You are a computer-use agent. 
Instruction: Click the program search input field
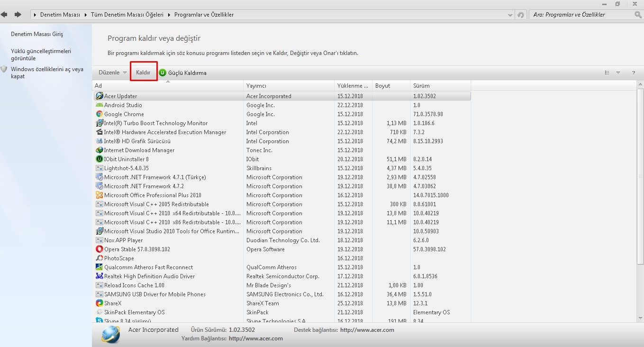click(x=582, y=15)
